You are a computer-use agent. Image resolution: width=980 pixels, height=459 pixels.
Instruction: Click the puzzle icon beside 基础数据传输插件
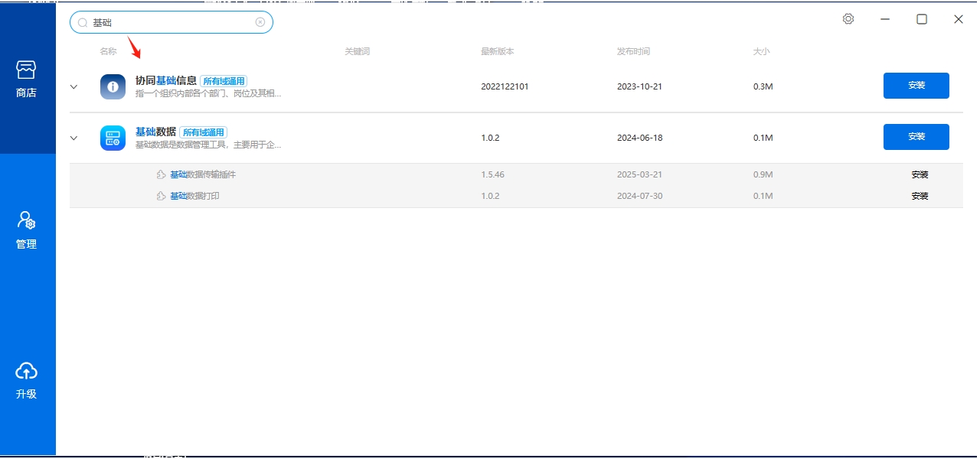[x=161, y=174]
